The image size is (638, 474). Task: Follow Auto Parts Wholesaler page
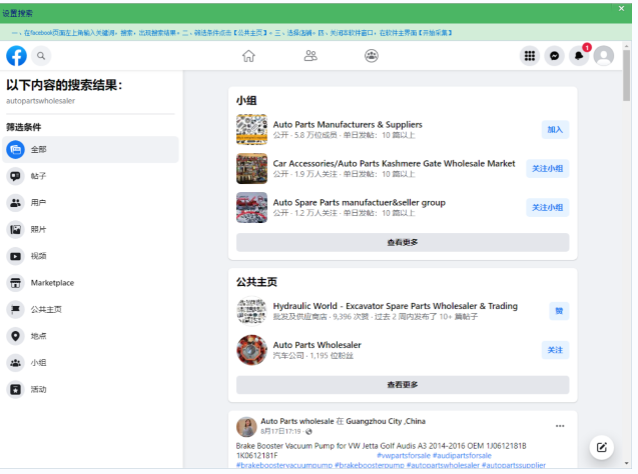point(555,350)
